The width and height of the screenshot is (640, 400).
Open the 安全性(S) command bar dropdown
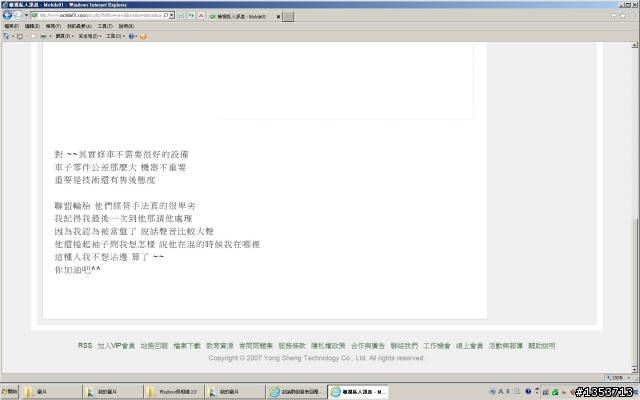pos(90,36)
